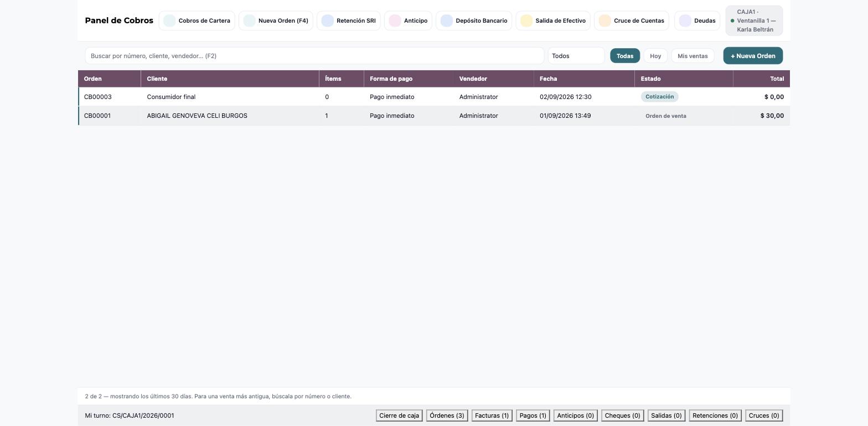Launch the Salida de Efectivo action
Viewport: 868px width, 426px height.
click(553, 20)
